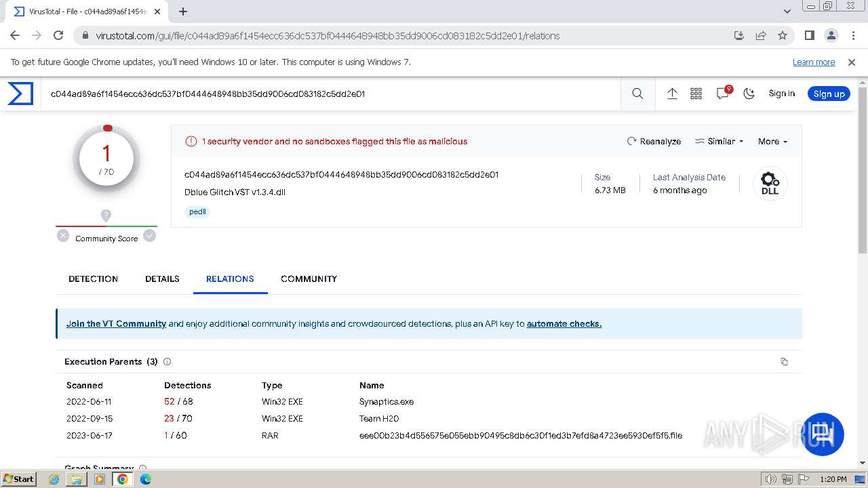Open Team H2O parent entry
Viewport: 868px width, 488px height.
379,419
